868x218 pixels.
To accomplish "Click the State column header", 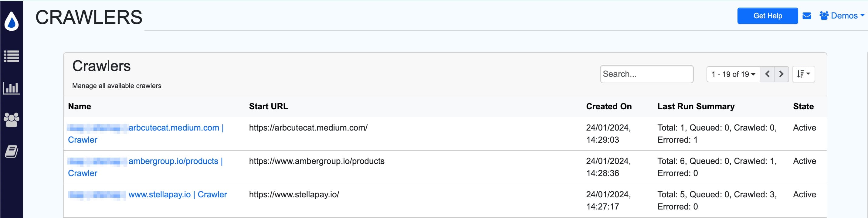I will click(803, 107).
